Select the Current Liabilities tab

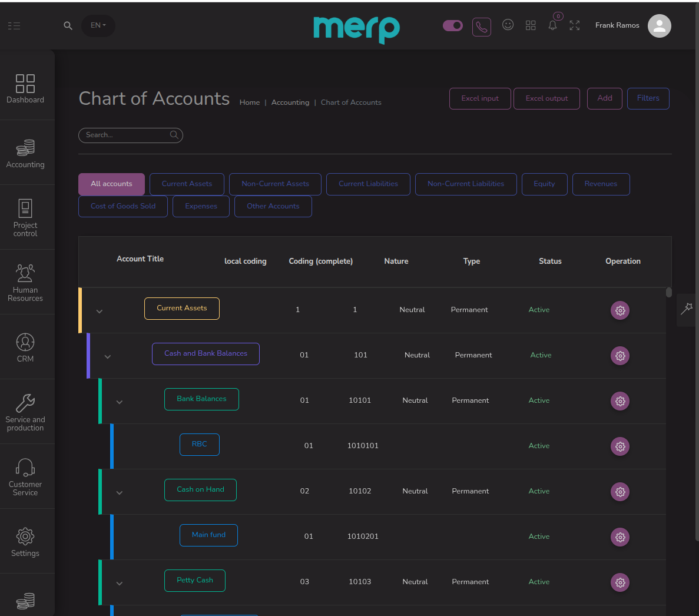point(368,184)
